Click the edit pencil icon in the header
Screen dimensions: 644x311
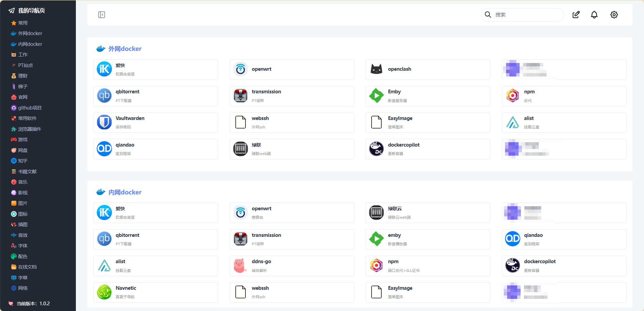(576, 15)
